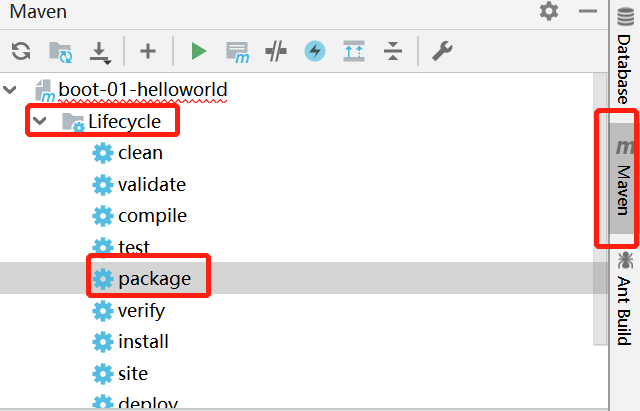Screen dimensions: 640x411
Task: Click the Reload All Maven Projects icon
Action: point(21,51)
